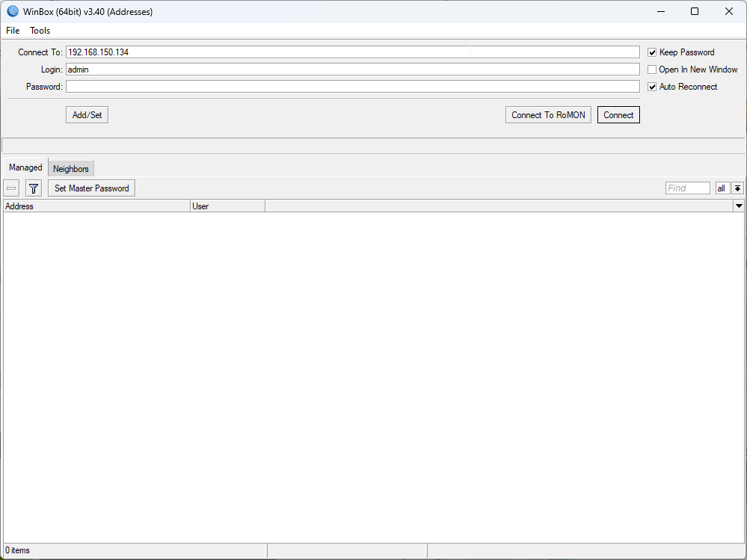Focus the Password input field

[352, 87]
